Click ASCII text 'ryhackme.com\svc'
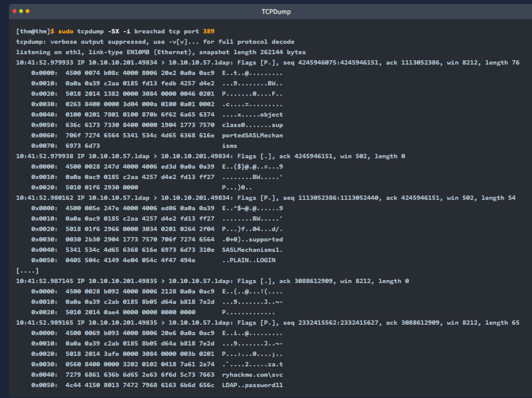 click(252, 375)
